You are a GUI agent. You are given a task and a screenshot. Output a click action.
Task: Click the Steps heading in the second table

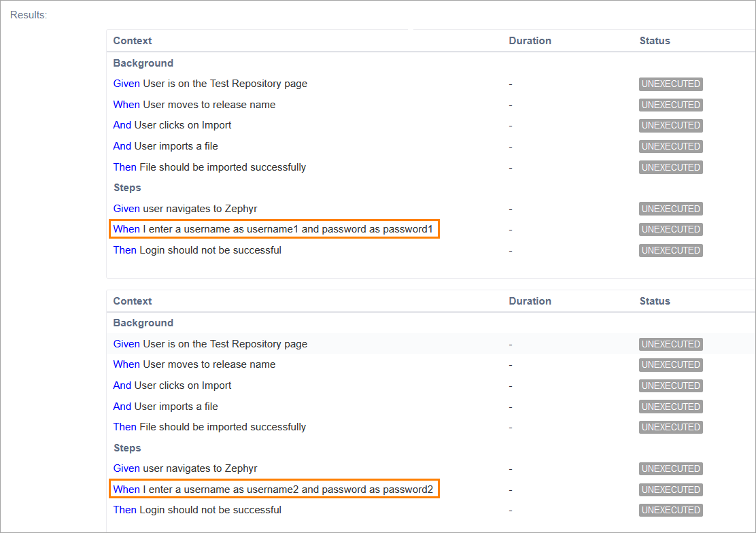127,448
